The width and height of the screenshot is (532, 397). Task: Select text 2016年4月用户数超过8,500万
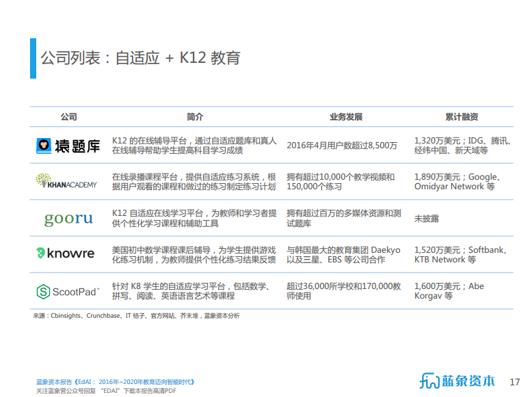[342, 146]
